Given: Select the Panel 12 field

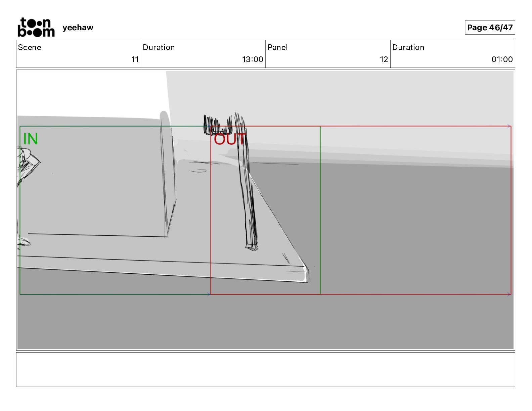Looking at the screenshot, I should click(328, 54).
